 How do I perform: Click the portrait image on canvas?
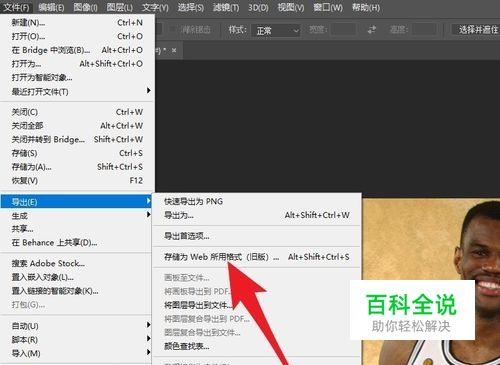click(431, 282)
